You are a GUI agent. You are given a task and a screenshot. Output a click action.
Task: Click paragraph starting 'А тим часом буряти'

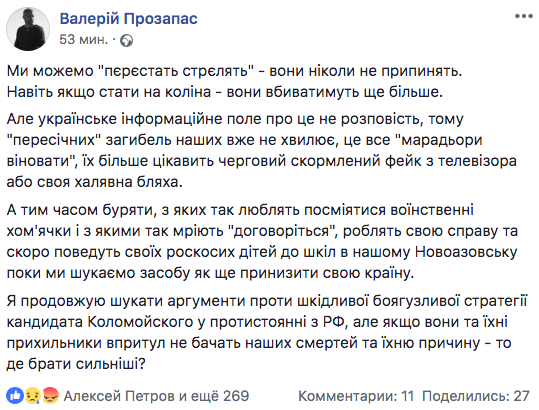pyautogui.click(x=262, y=241)
